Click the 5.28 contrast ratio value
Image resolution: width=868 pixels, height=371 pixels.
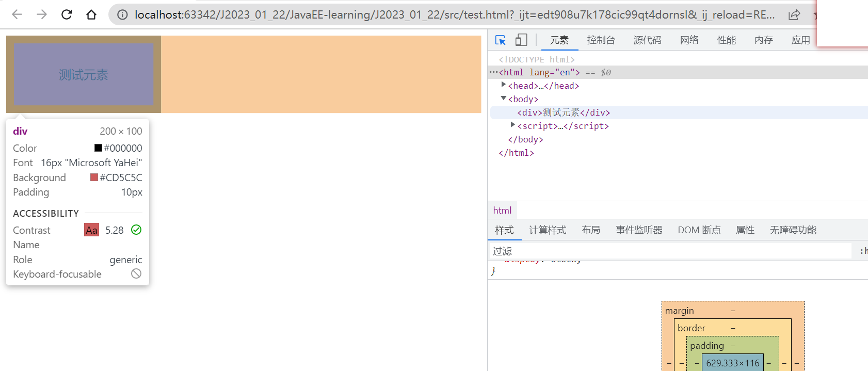(115, 230)
